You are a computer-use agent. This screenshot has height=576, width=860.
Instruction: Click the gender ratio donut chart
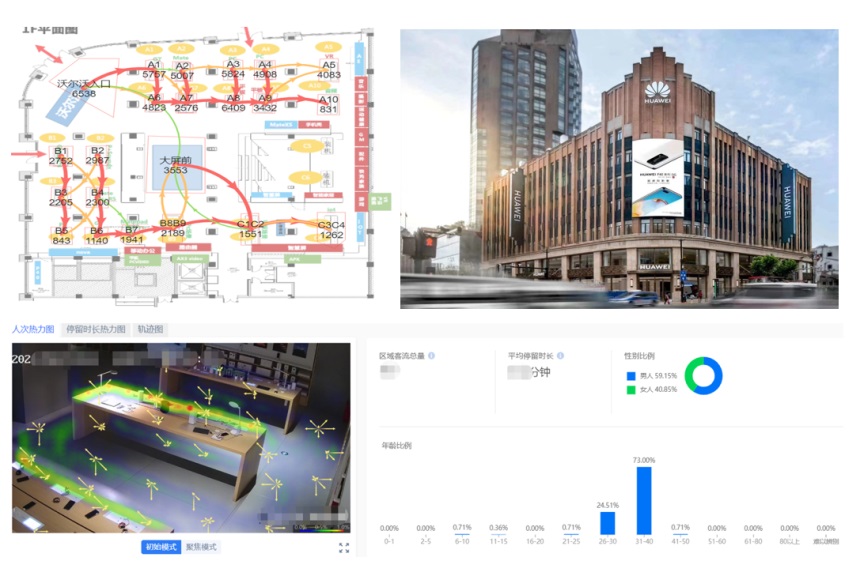[x=704, y=376]
